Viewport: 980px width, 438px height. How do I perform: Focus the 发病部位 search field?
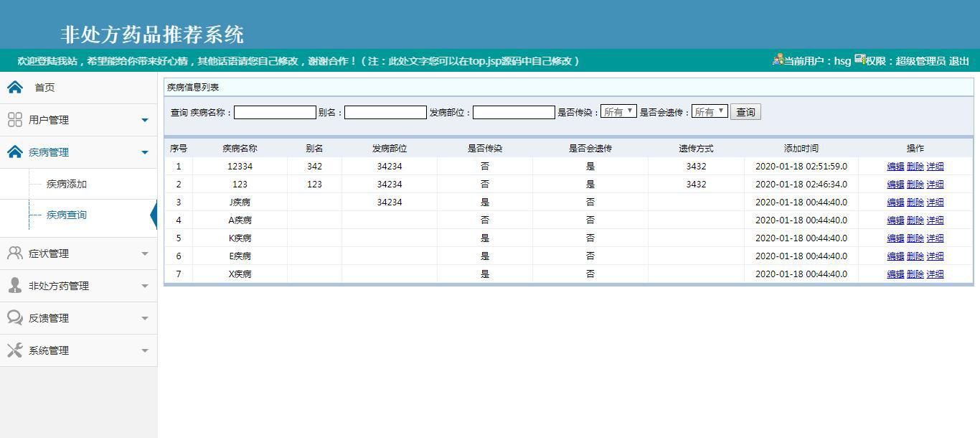point(514,112)
